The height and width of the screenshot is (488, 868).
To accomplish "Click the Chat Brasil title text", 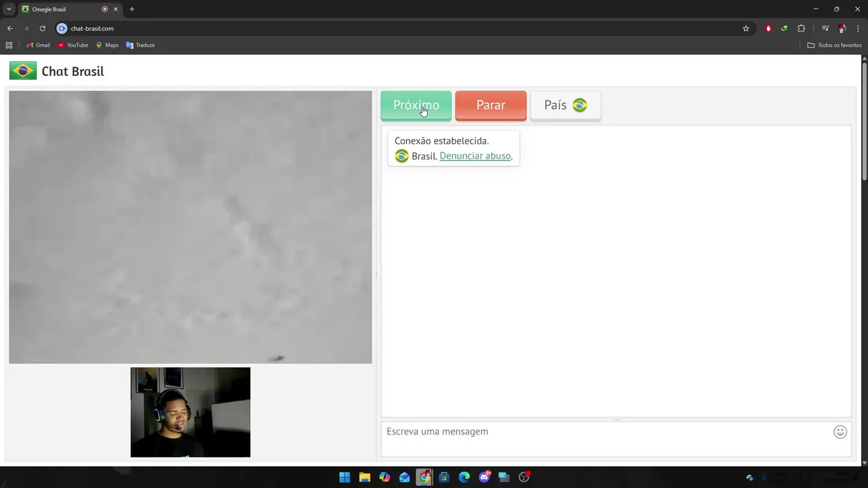I will click(73, 71).
